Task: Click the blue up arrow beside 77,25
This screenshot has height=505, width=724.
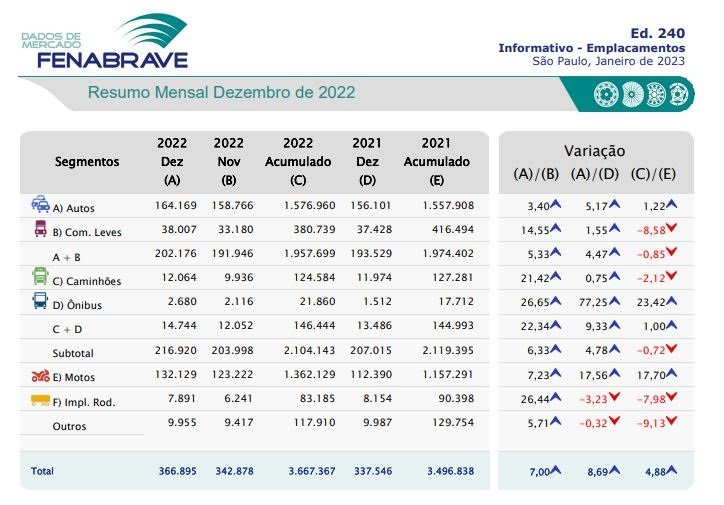Action: (615, 303)
